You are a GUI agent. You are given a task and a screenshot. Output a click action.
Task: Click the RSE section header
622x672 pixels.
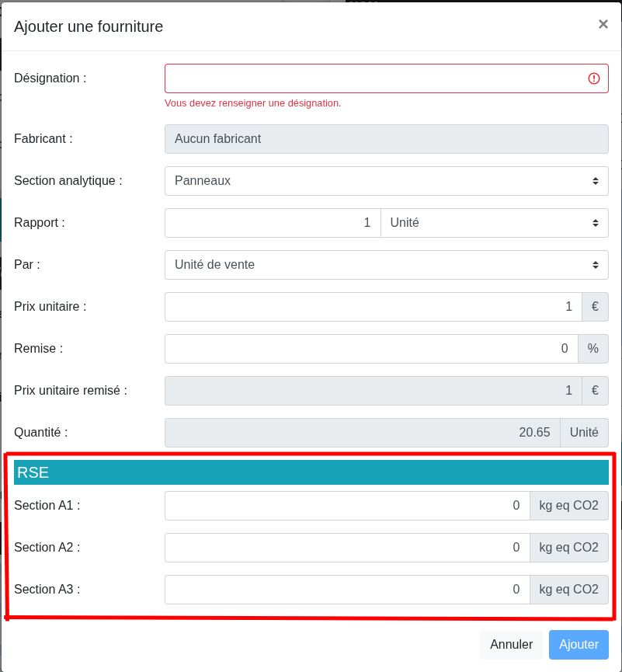coord(311,472)
